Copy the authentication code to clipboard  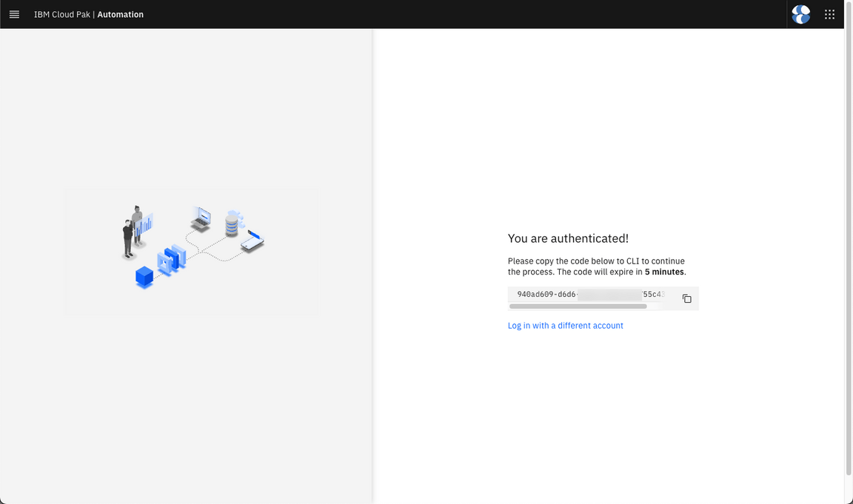point(686,298)
